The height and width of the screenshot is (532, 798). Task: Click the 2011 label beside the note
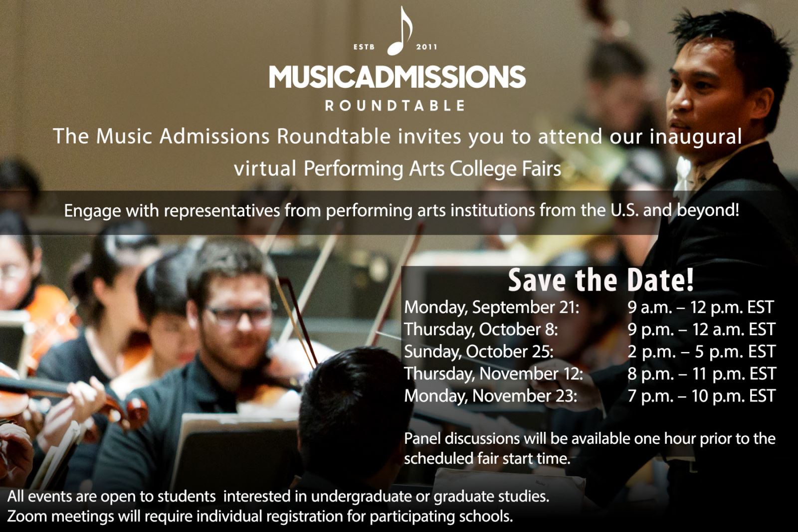click(426, 47)
